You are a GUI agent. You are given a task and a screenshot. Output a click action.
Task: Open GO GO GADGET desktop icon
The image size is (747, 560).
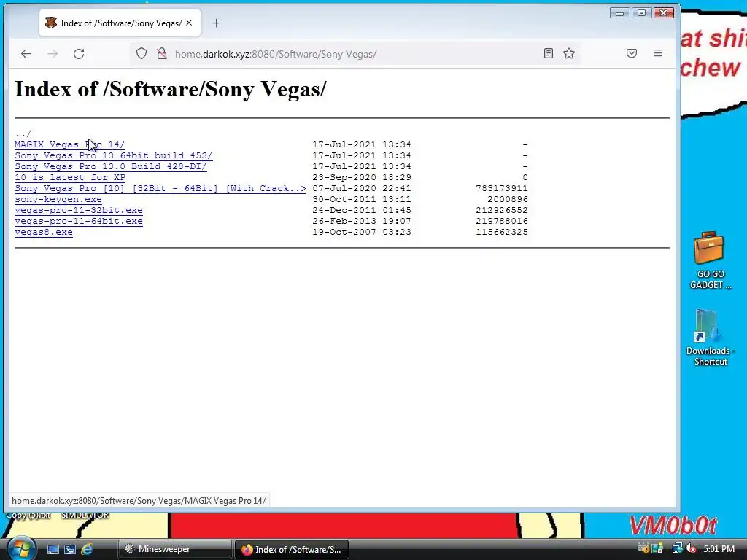tap(710, 261)
